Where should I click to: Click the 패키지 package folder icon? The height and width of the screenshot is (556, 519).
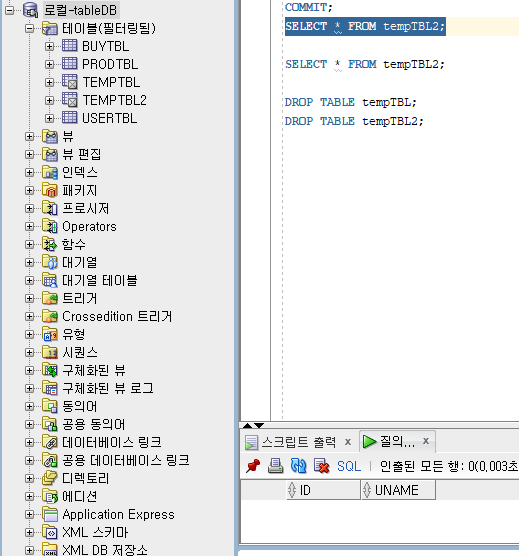pyautogui.click(x=50, y=190)
